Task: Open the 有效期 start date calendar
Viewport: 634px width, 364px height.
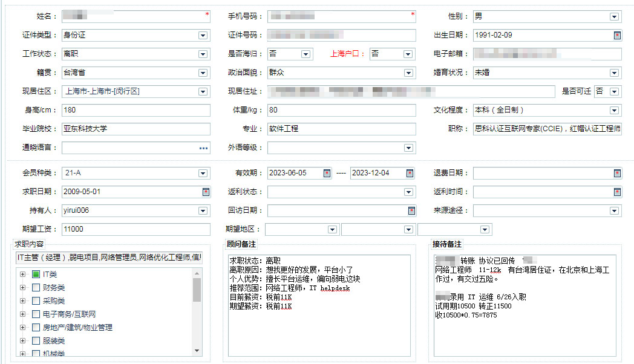Action: (x=327, y=174)
